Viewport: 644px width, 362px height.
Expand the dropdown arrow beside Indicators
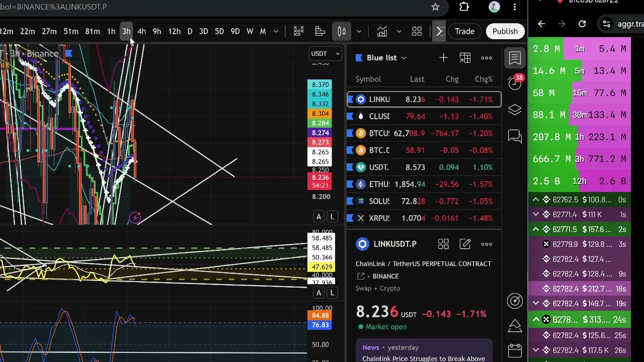click(399, 32)
